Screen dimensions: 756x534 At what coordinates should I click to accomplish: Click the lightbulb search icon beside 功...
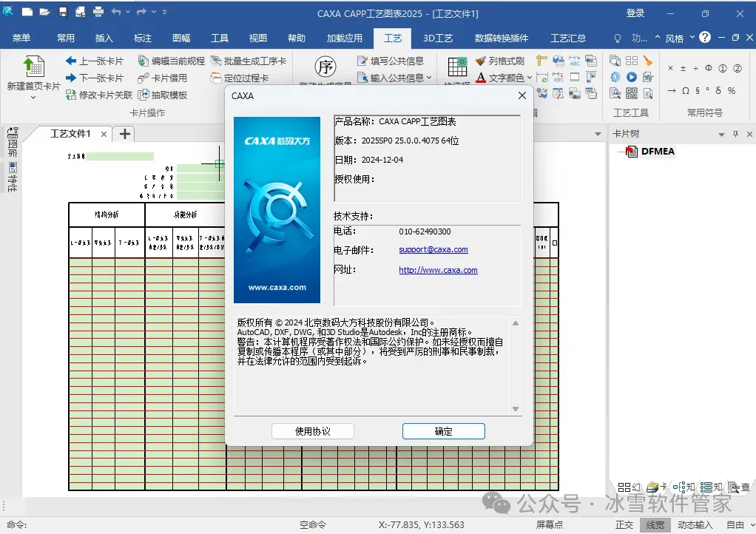point(617,38)
